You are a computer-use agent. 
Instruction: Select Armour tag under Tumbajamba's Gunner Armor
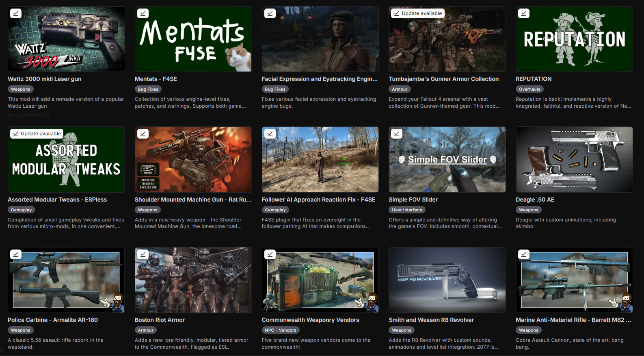click(400, 89)
